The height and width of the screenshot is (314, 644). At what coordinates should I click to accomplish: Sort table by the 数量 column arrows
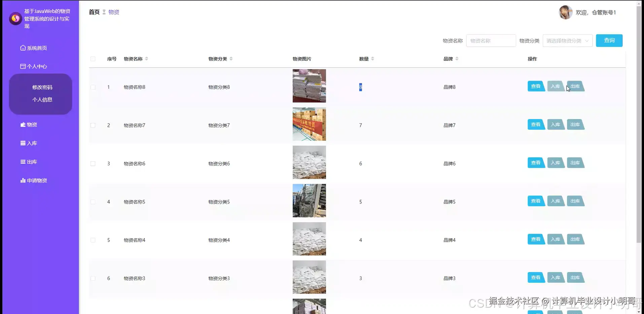pyautogui.click(x=373, y=59)
